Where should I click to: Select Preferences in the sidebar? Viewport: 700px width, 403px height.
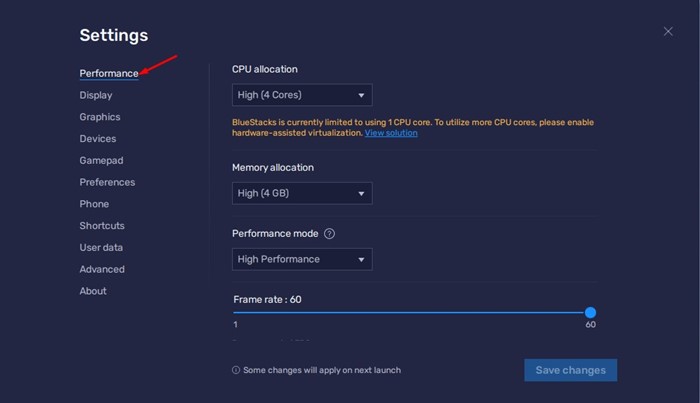tap(107, 182)
